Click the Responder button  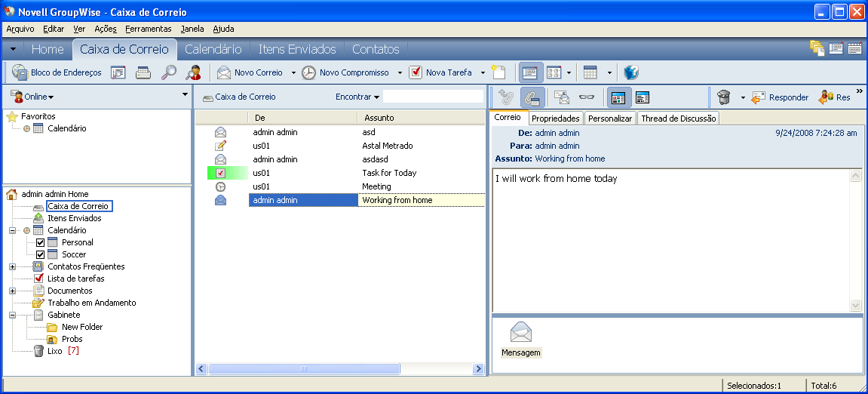click(781, 97)
